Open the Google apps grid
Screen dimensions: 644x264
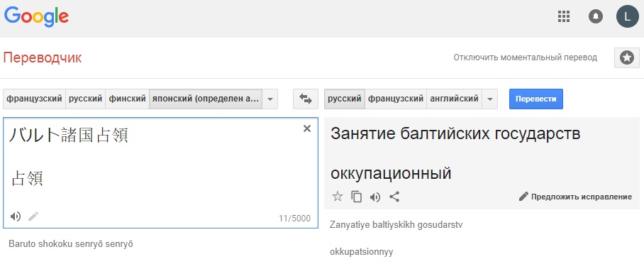point(564,16)
